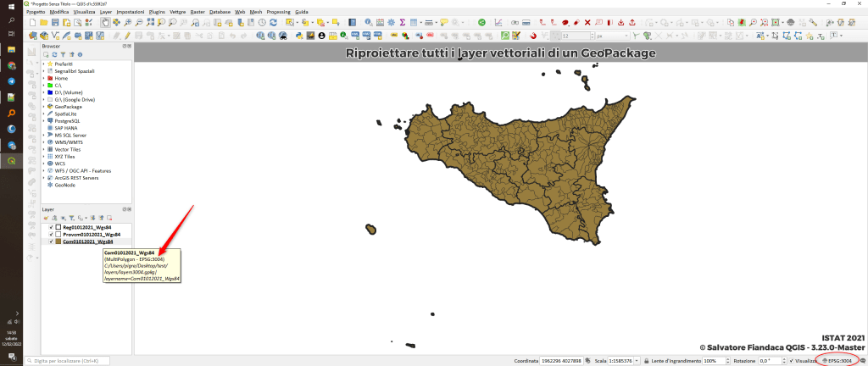Toggle visibility of Provcm01012021_Wgs84 layer
Image resolution: width=868 pixels, height=366 pixels.
51,234
